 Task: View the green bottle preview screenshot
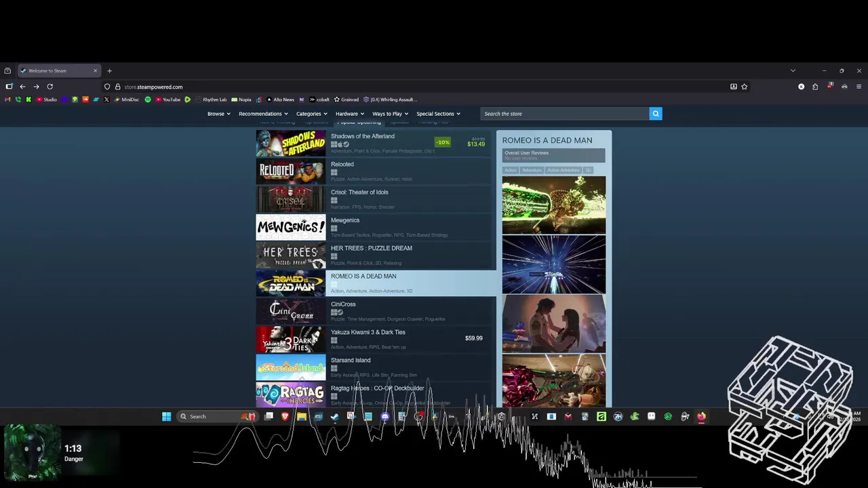pyautogui.click(x=554, y=205)
